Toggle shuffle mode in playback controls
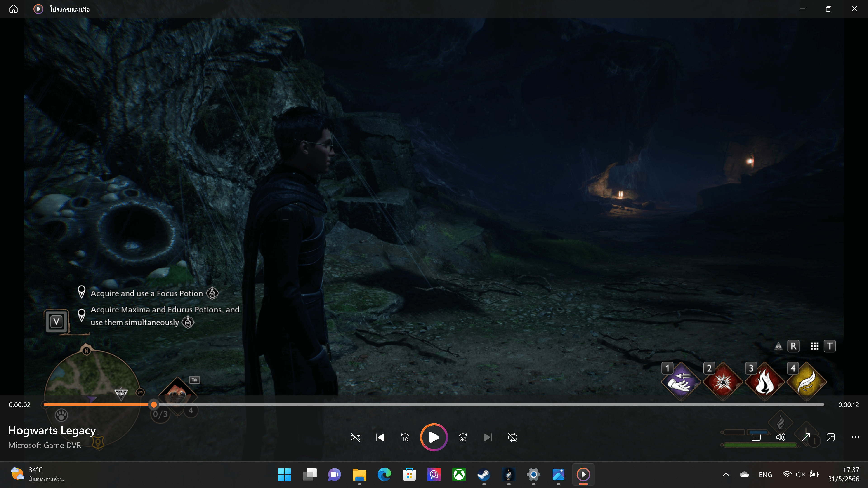 (x=356, y=437)
